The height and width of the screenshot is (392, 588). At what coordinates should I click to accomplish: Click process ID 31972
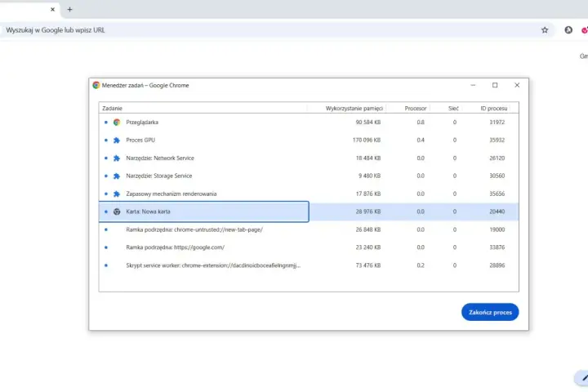coord(497,122)
